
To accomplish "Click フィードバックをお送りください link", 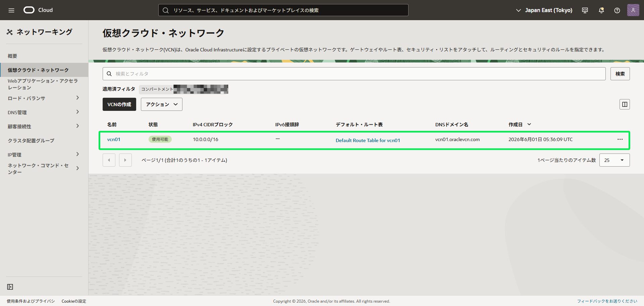I will (607, 301).
